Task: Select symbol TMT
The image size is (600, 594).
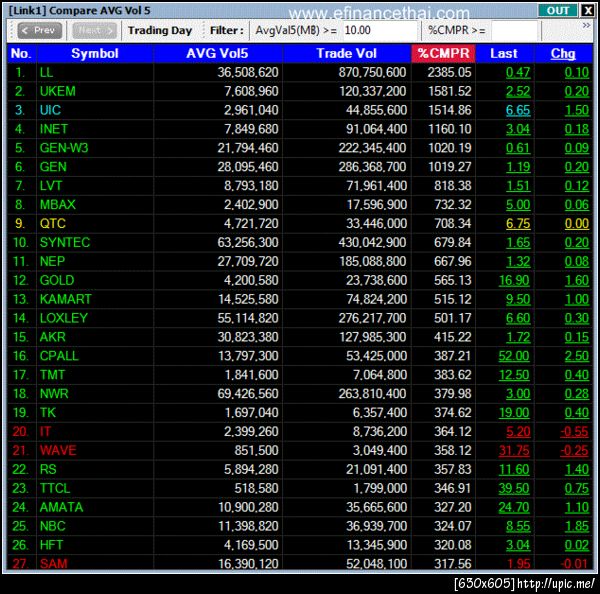Action: (x=52, y=375)
